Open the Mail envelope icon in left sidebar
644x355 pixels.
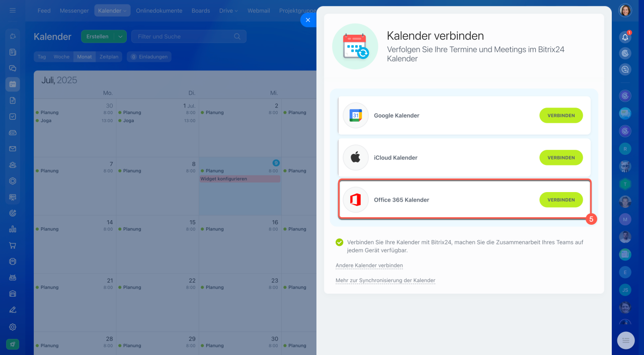(13, 149)
